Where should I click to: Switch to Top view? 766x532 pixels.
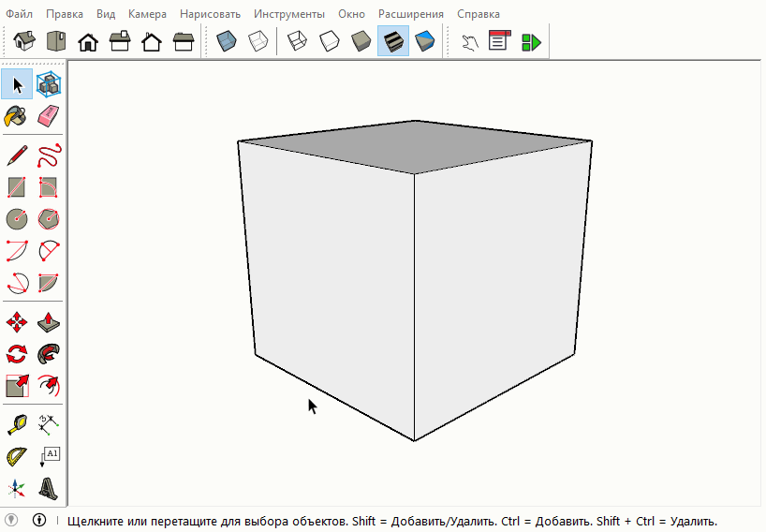(x=56, y=41)
